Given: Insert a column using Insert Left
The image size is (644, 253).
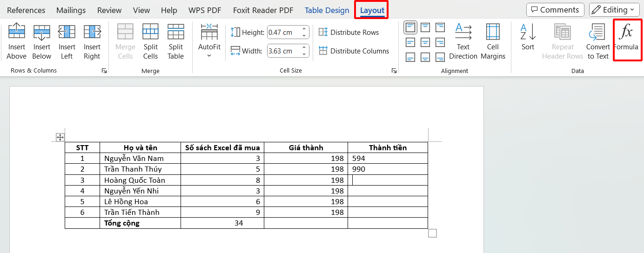Looking at the screenshot, I should tap(67, 42).
